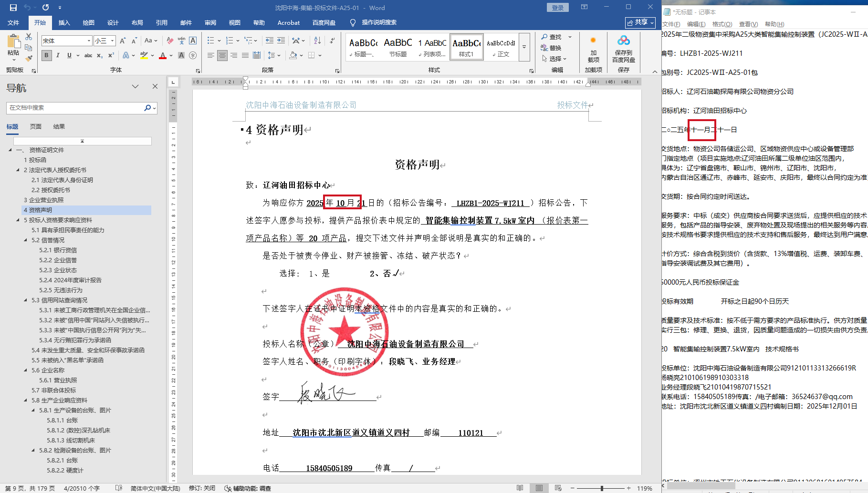Select heading 5.2.1 银行资信 in navigation
The height and width of the screenshot is (493, 868).
(58, 250)
